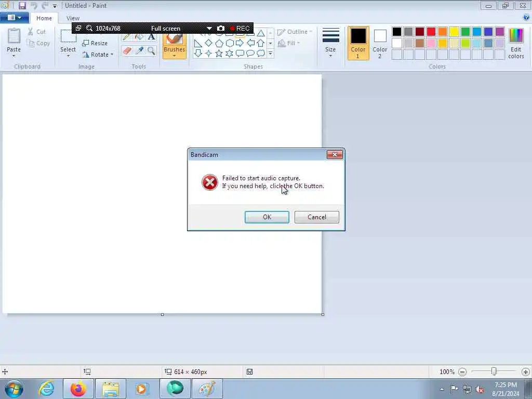Choose the right arrow shape
This screenshot has width=532, height=399.
[240, 43]
